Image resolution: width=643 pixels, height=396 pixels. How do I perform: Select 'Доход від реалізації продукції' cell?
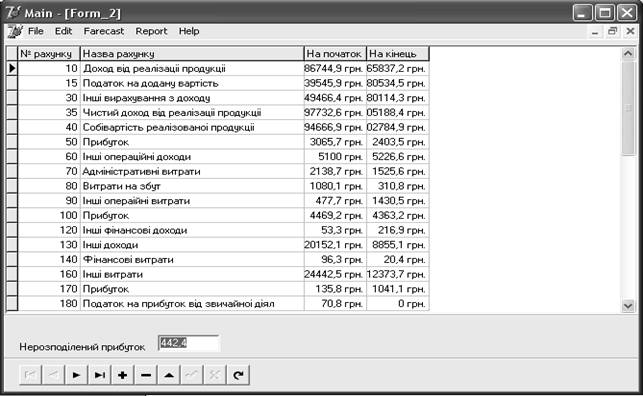(x=192, y=68)
